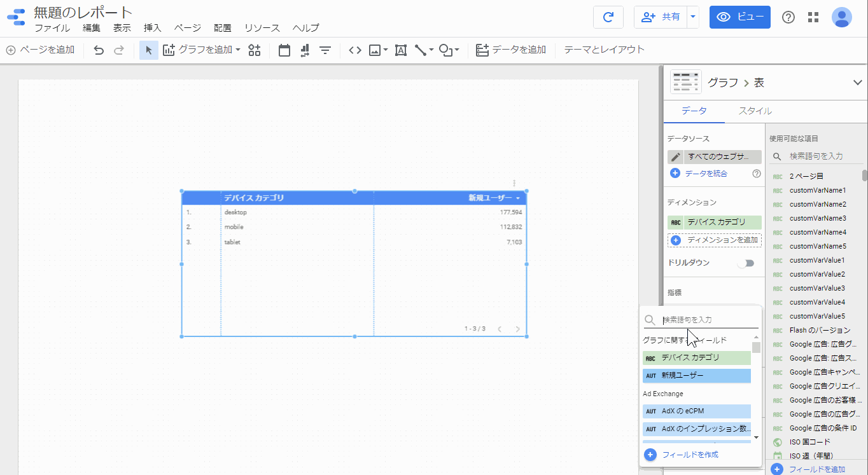This screenshot has height=475, width=868.
Task: Click ページを追加 button
Action: (40, 50)
